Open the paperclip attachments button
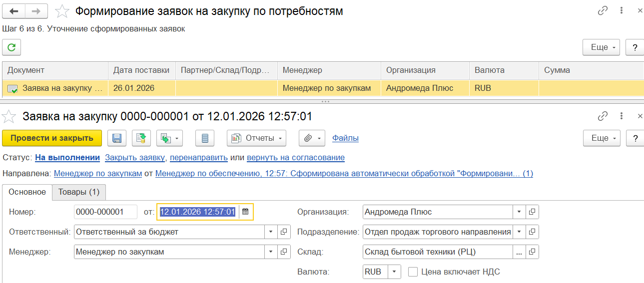This screenshot has height=283, width=644. [312, 138]
